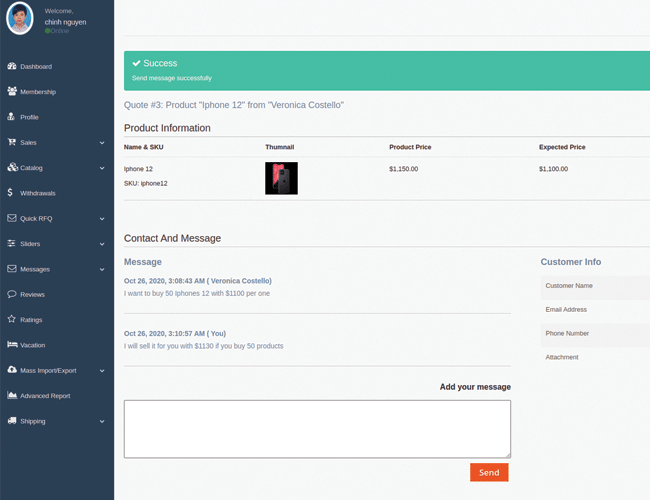The height and width of the screenshot is (500, 650).
Task: Expand the Quick RFQ chevron
Action: point(102,219)
